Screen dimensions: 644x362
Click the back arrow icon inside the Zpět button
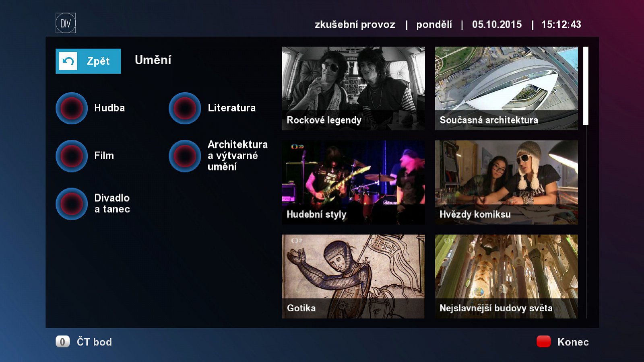click(68, 61)
